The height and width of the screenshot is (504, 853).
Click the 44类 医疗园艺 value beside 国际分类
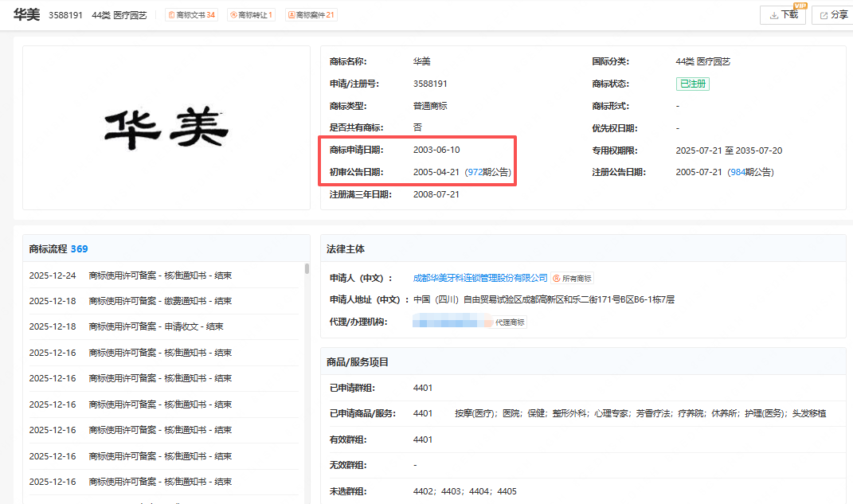pos(702,61)
